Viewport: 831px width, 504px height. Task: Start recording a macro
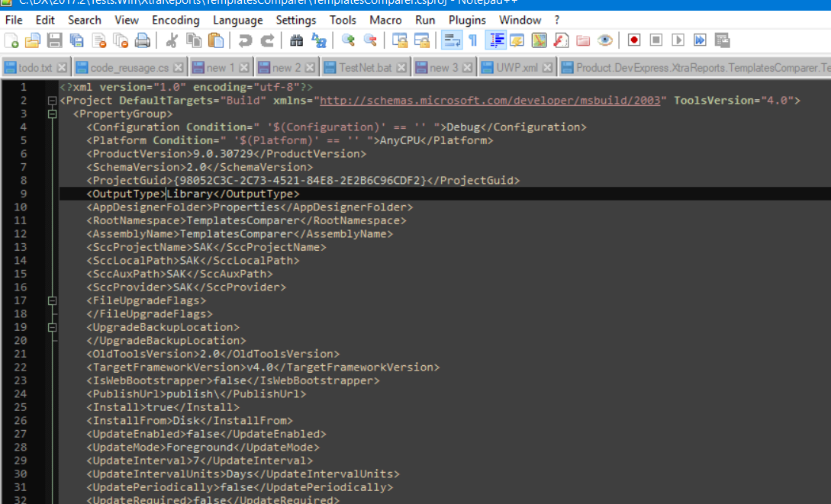click(x=635, y=40)
